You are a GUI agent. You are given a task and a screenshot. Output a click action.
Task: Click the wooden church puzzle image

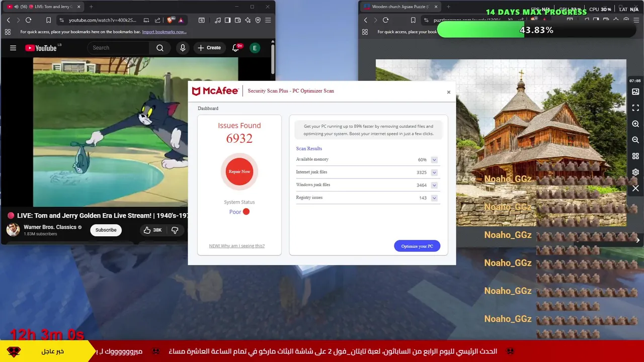501,143
